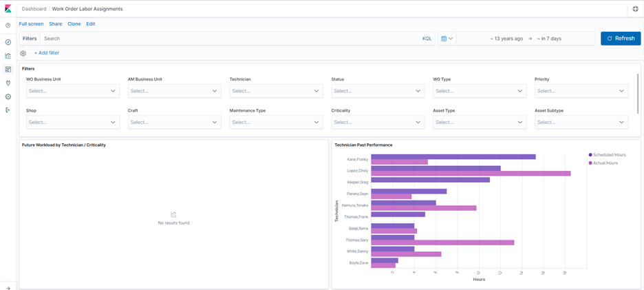Open the help icon at top right
This screenshot has width=644, height=290.
pyautogui.click(x=635, y=9)
